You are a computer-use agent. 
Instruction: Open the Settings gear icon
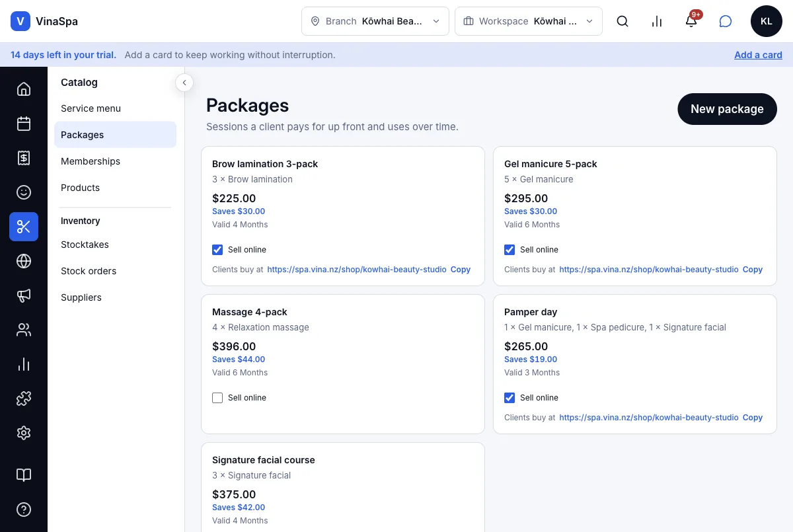24,433
